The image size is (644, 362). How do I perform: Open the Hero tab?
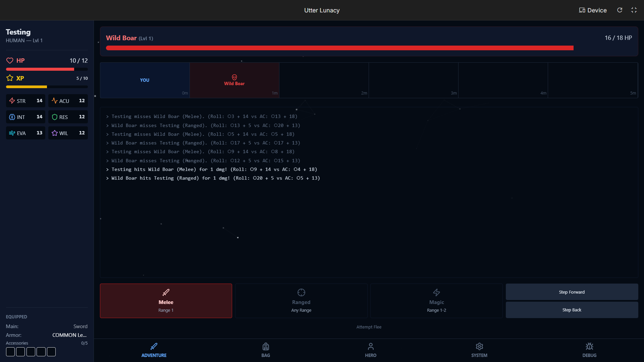(371, 350)
